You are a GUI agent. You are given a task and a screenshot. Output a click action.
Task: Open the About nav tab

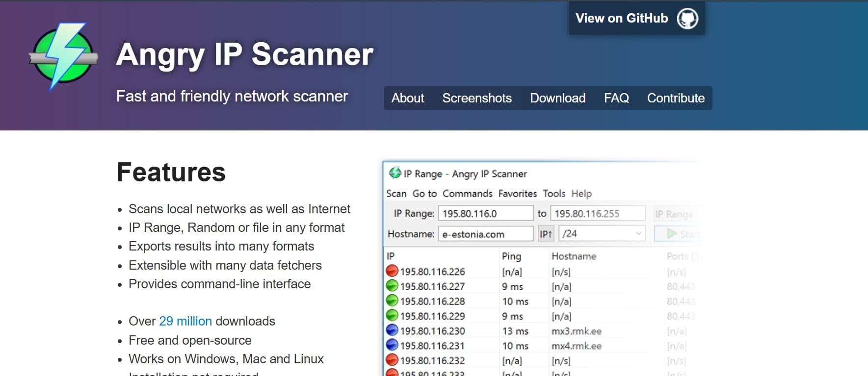click(x=407, y=98)
